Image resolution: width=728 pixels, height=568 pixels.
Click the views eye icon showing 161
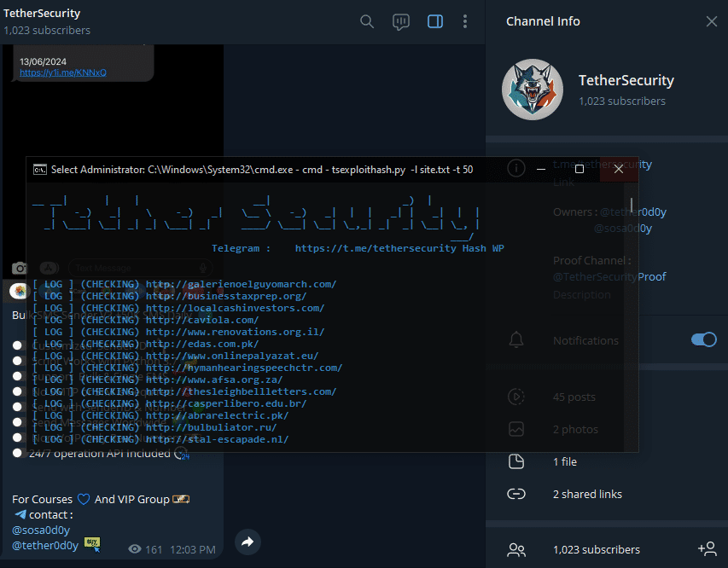tap(135, 549)
